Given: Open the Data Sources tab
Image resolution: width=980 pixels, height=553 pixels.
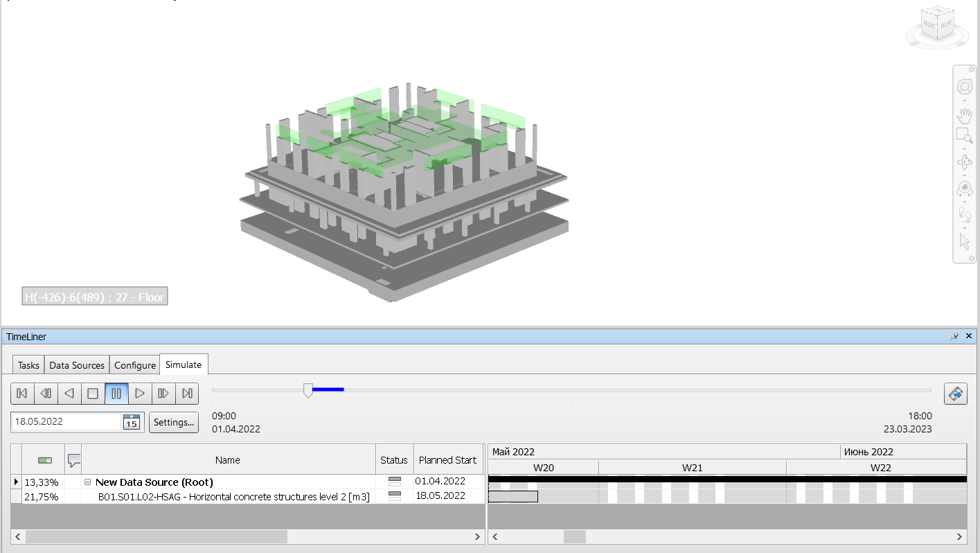Looking at the screenshot, I should click(x=77, y=365).
